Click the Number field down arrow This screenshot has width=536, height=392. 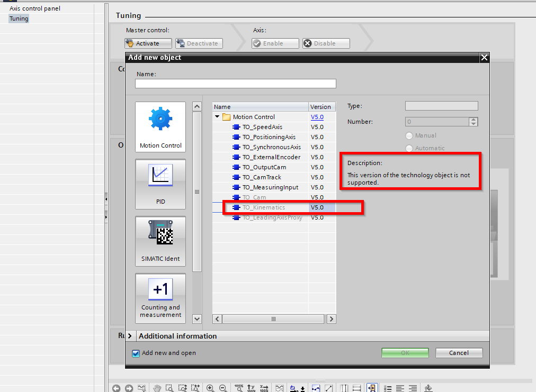(x=473, y=124)
